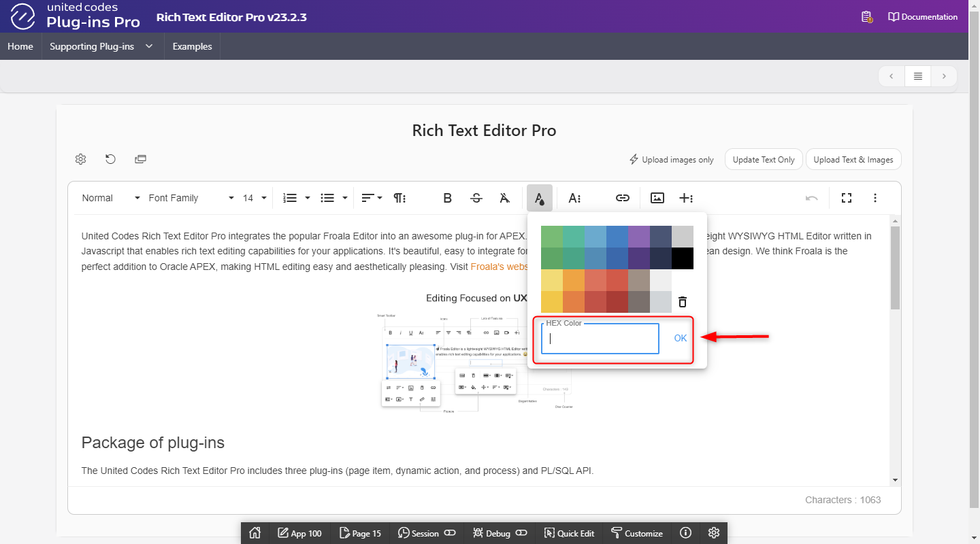The height and width of the screenshot is (544, 980).
Task: Click the United Codes Plug-ins Pro logo
Action: coord(76,16)
